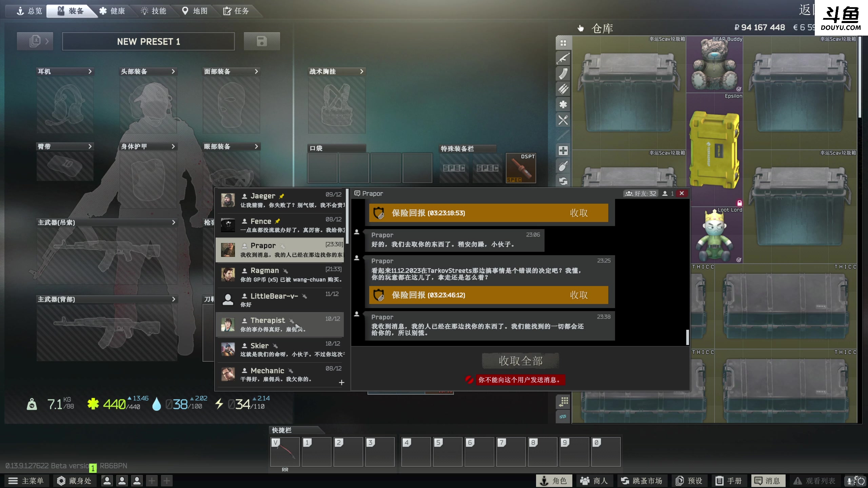Open the 技能 skills tab
This screenshot has width=868, height=488.
coord(153,11)
